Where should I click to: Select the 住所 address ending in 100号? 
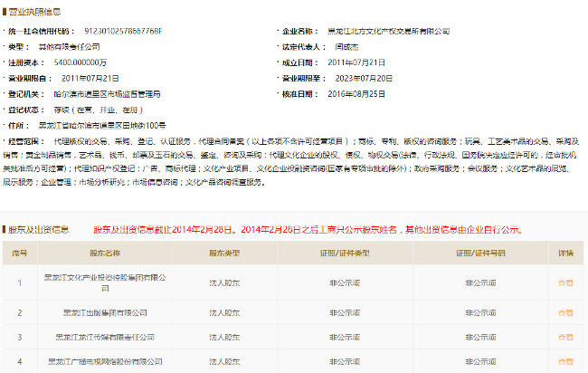[102, 126]
